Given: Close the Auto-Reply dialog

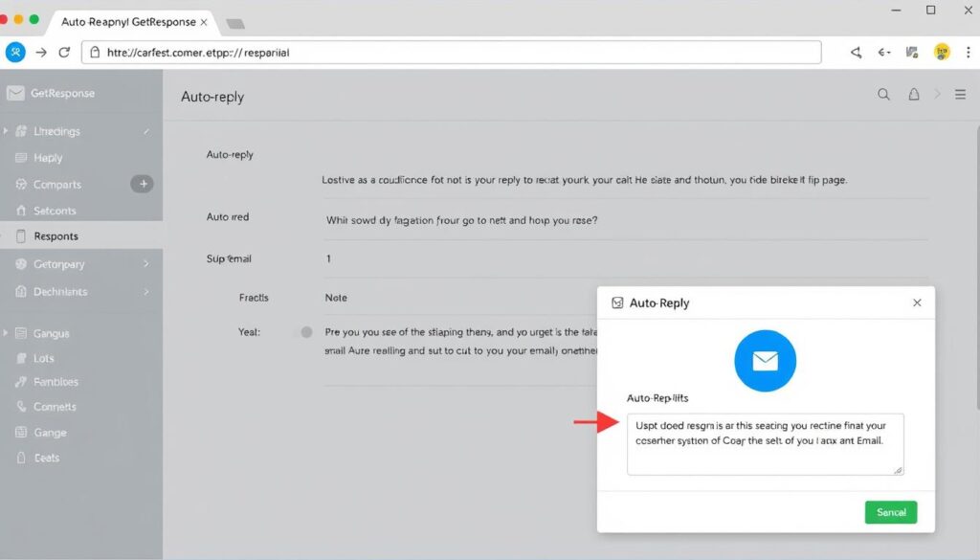Looking at the screenshot, I should [x=917, y=302].
